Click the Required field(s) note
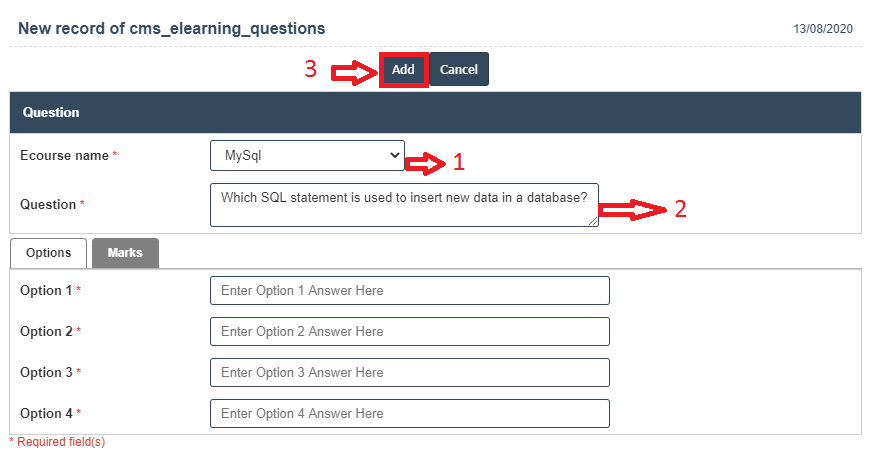 (x=57, y=441)
